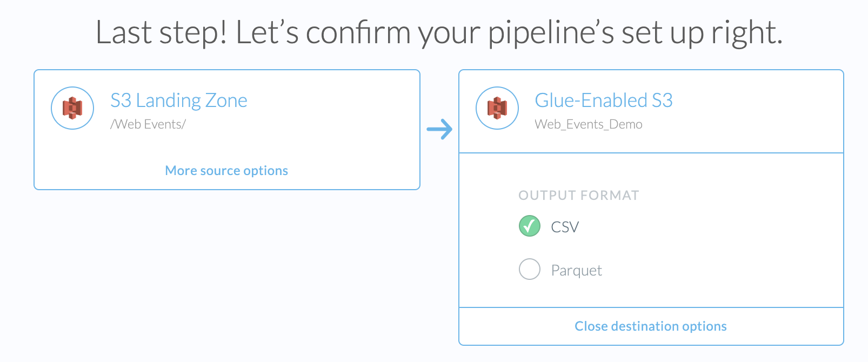Click the Web_Events_Demo destination name
This screenshot has width=868, height=362.
click(x=589, y=124)
